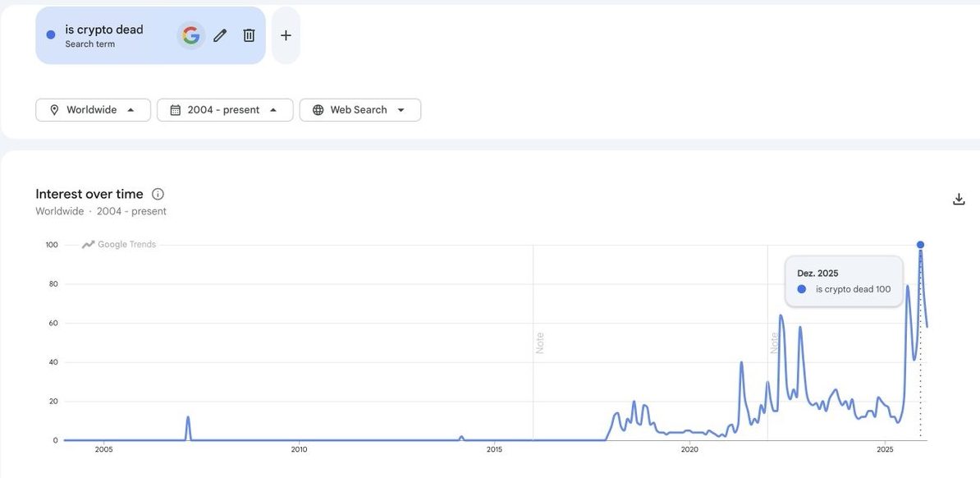Download the Interest over time chart data

(959, 199)
